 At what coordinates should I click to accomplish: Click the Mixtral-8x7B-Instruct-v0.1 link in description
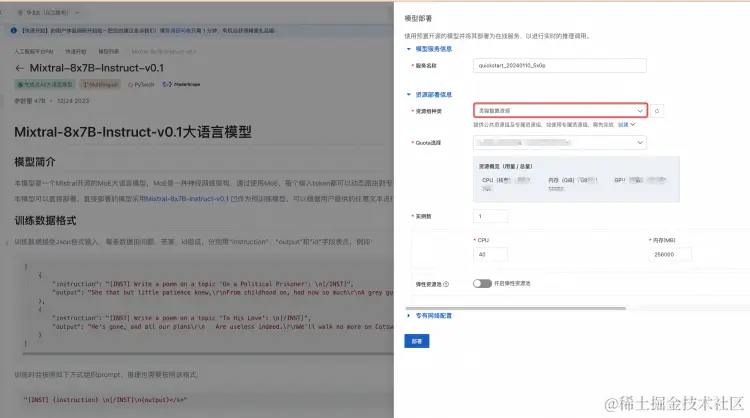(188, 199)
